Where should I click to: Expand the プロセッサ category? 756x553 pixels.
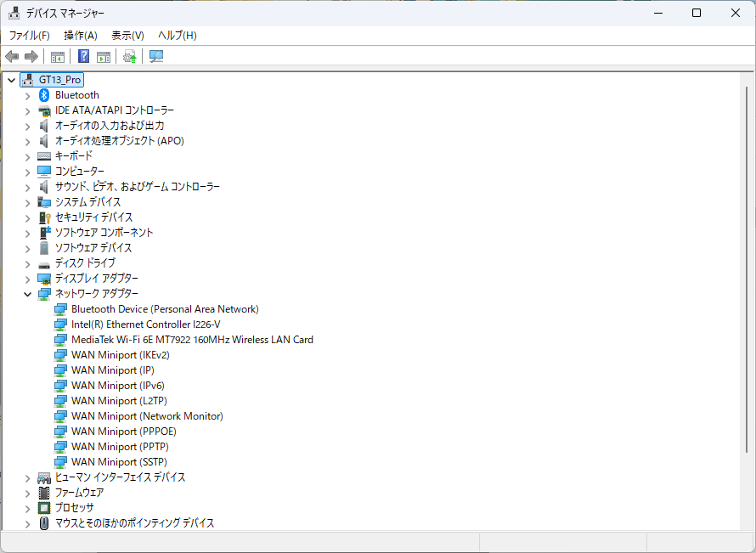tap(27, 508)
